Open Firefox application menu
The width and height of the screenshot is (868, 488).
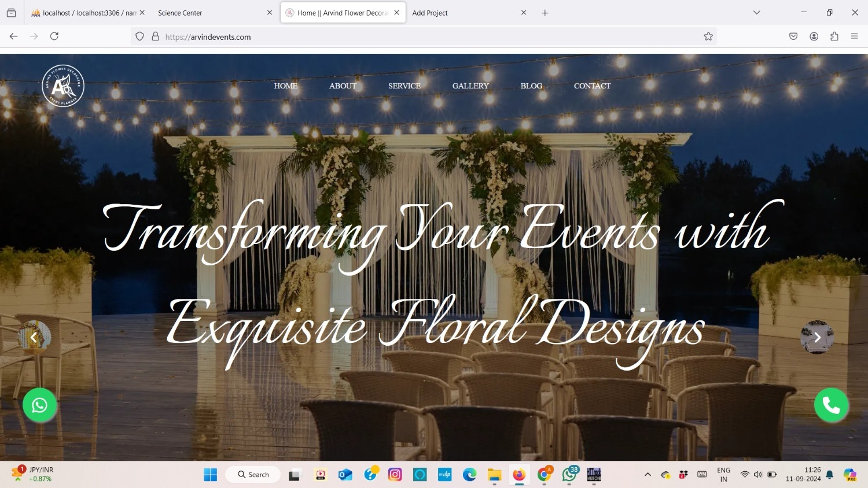pyautogui.click(x=854, y=36)
